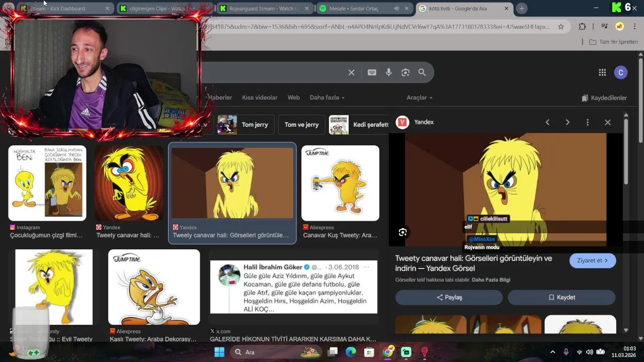The image size is (644, 362).
Task: Open Task View on taskbar
Action: [x=332, y=352]
